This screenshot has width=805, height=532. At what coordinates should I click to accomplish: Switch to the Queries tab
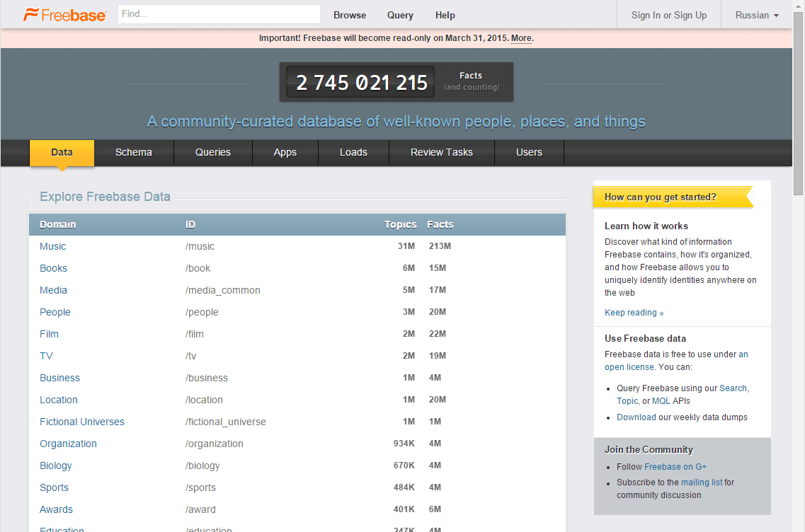pos(213,152)
